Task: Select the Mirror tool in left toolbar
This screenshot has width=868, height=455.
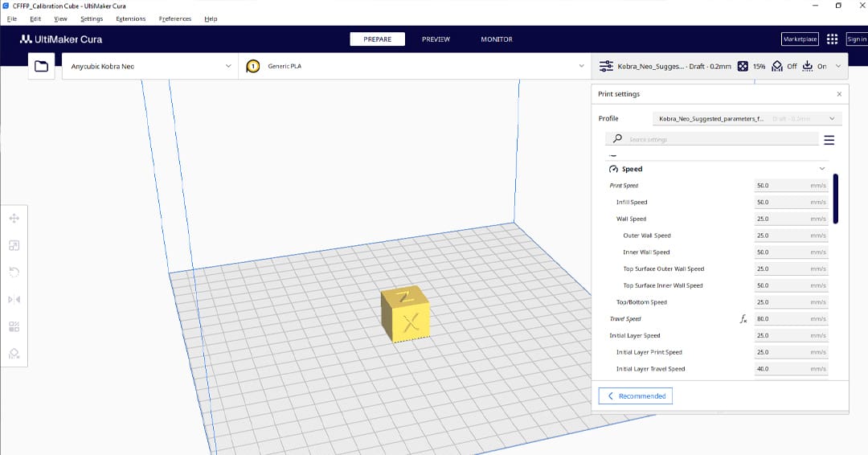Action: pyautogui.click(x=14, y=300)
